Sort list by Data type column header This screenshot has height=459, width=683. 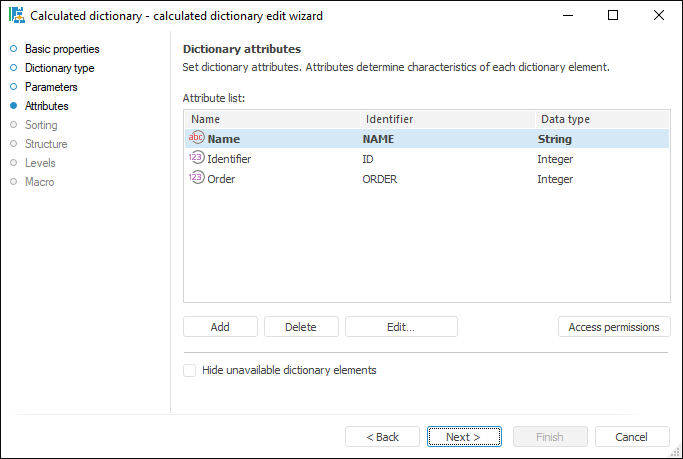tap(600, 119)
